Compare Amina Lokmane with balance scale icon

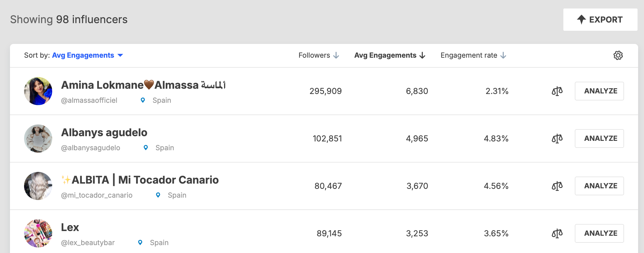557,91
